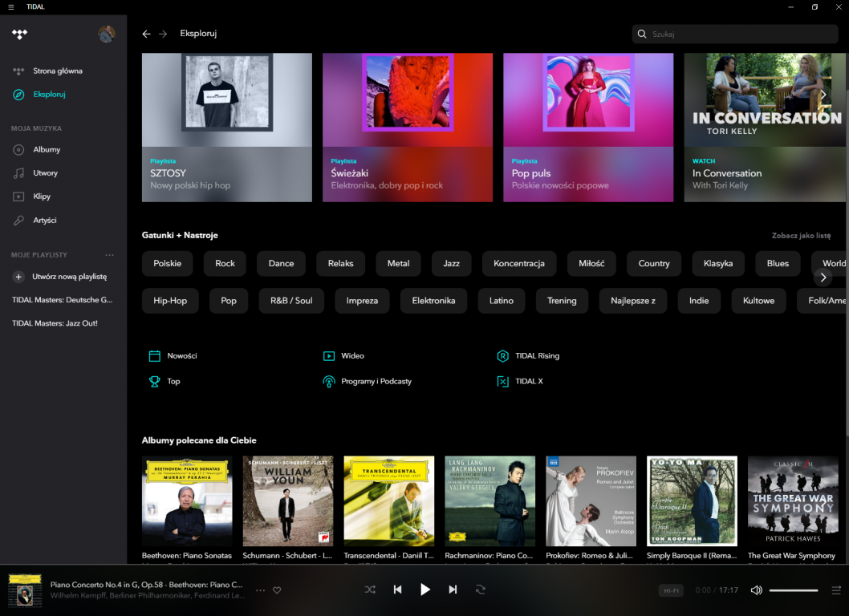Open the Świeżaki playlist card
849x616 pixels.
coord(408,128)
